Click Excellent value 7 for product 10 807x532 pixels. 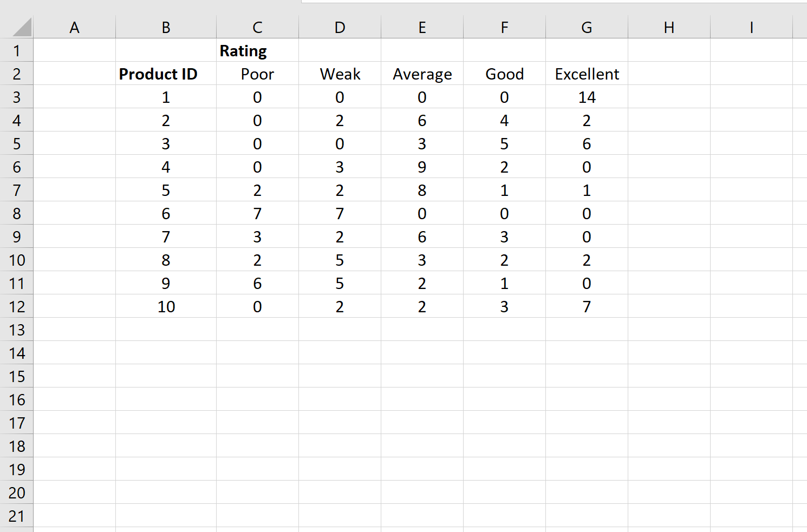587,306
